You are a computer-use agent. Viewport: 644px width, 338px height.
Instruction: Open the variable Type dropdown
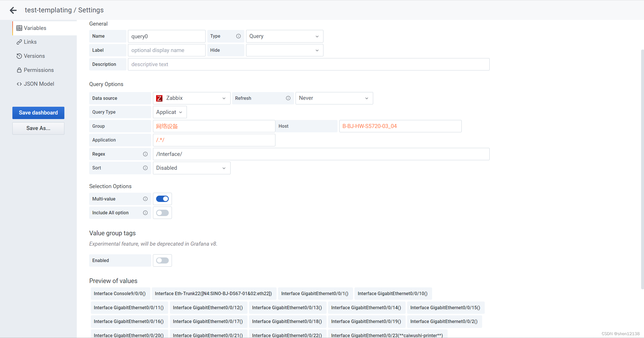[x=284, y=36]
